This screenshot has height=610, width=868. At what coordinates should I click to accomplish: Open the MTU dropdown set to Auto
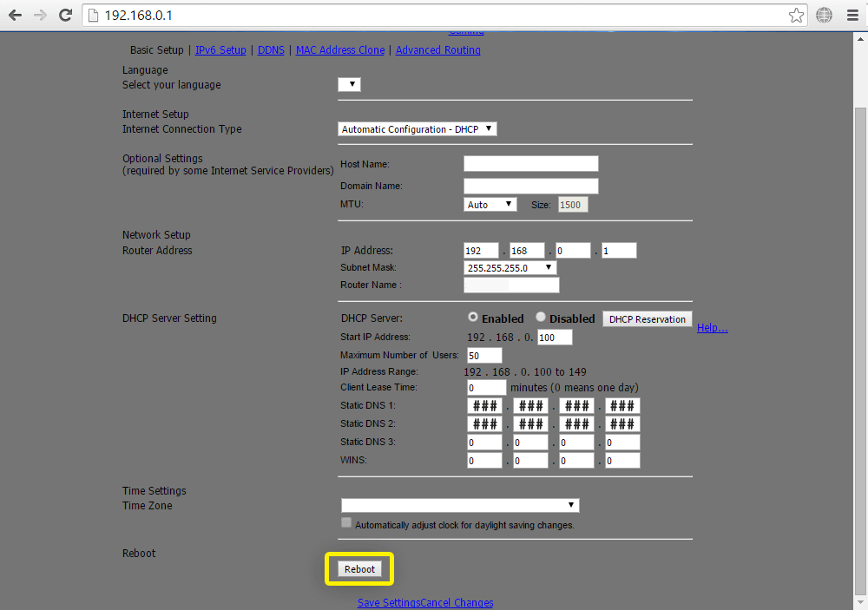[490, 204]
